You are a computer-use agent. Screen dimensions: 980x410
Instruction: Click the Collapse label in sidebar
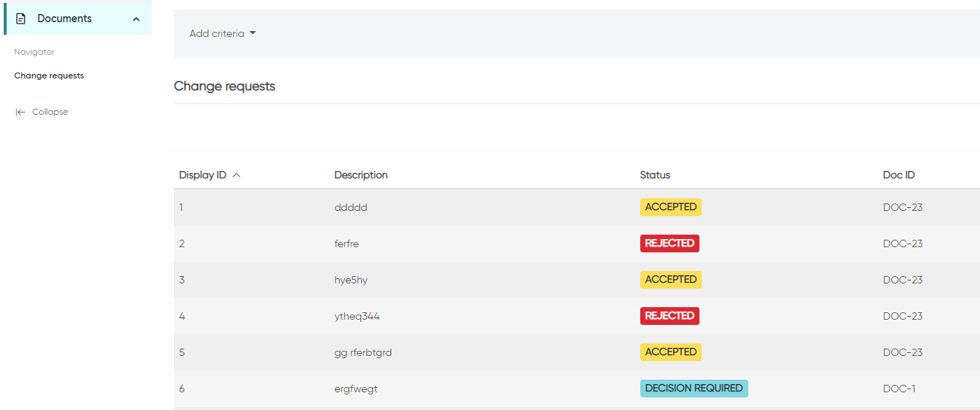[x=50, y=112]
